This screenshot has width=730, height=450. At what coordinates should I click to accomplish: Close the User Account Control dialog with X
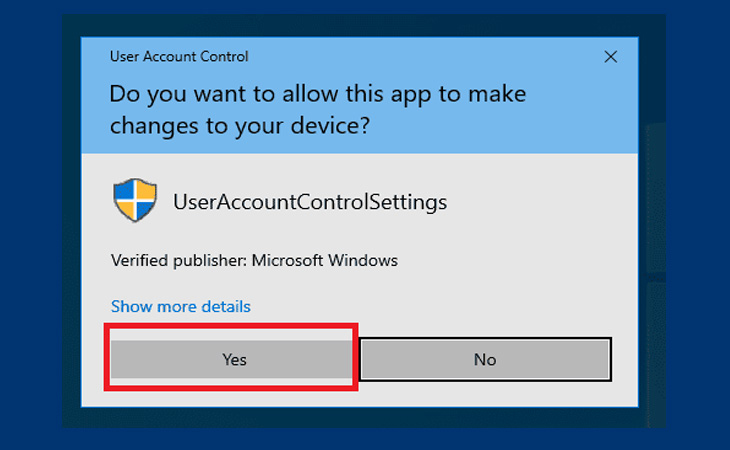point(610,57)
